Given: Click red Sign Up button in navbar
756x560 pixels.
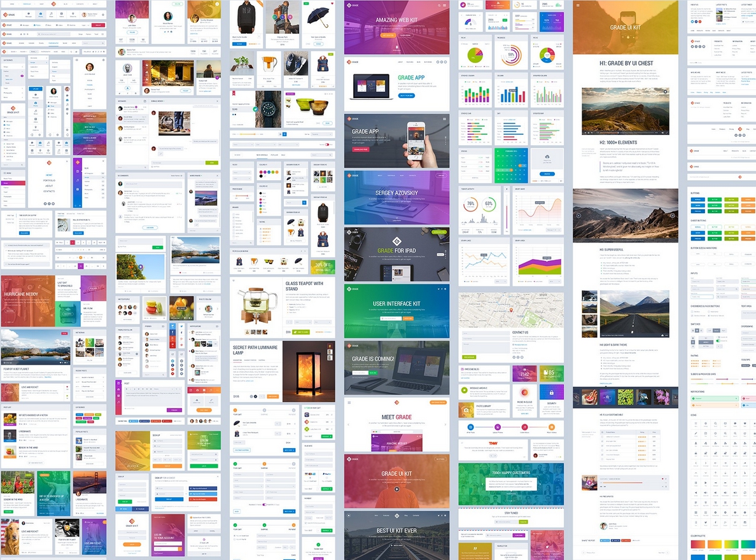Looking at the screenshot, I should click(x=99, y=25).
